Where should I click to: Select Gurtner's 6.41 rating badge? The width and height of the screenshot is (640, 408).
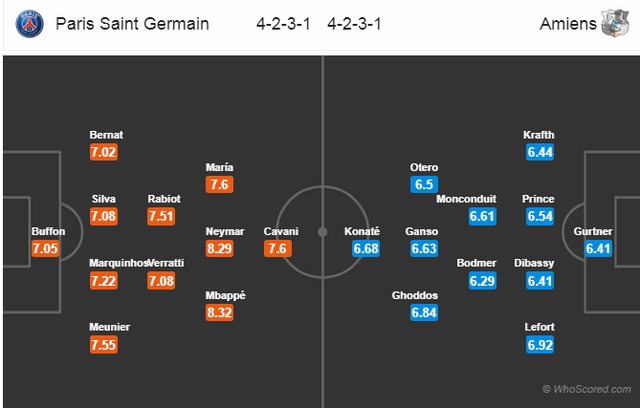coord(598,248)
